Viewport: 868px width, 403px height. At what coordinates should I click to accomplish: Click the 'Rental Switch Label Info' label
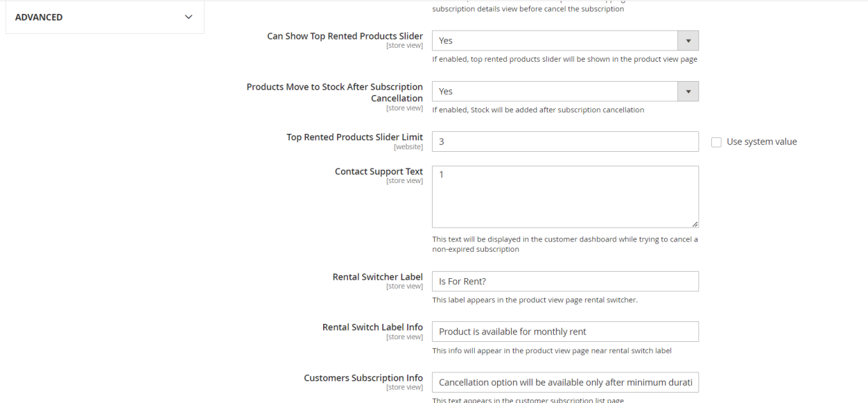[372, 327]
